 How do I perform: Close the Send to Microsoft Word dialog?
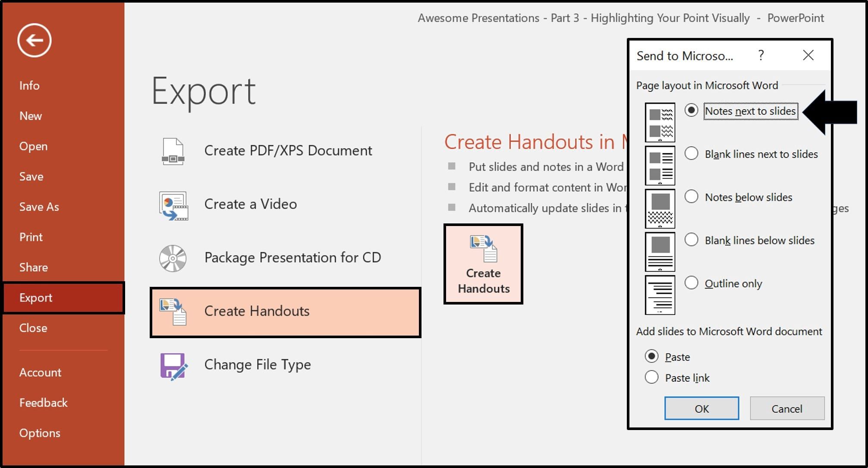coord(808,55)
